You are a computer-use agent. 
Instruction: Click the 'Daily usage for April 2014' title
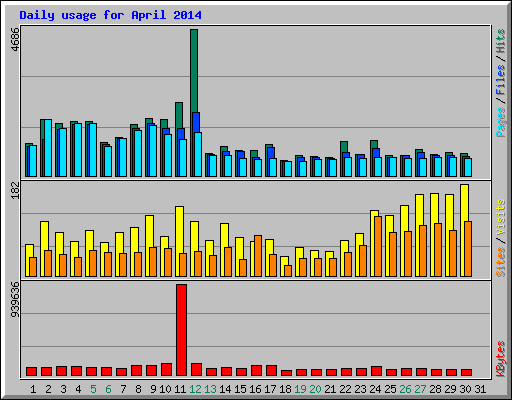(110, 15)
